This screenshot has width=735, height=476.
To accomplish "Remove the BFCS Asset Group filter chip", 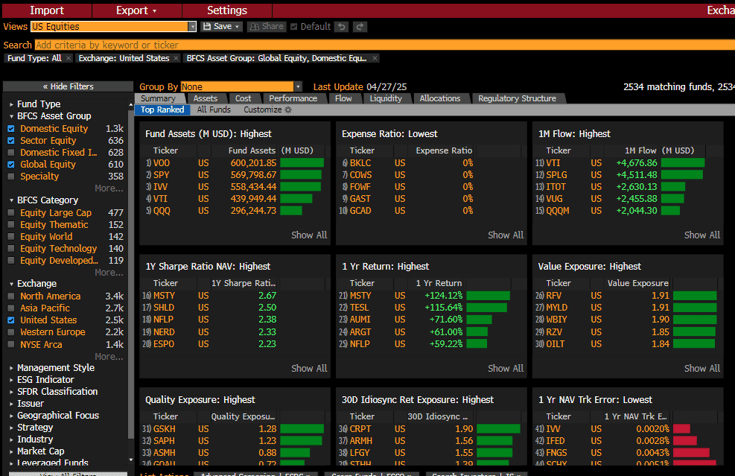I will (374, 59).
